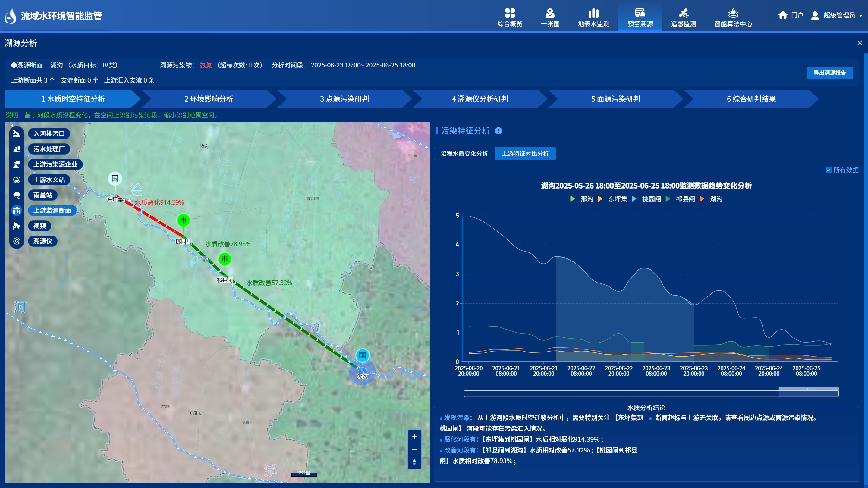Screen dimensions: 868x488
Task: Expand step 6 综合研判结果
Action: click(x=751, y=99)
